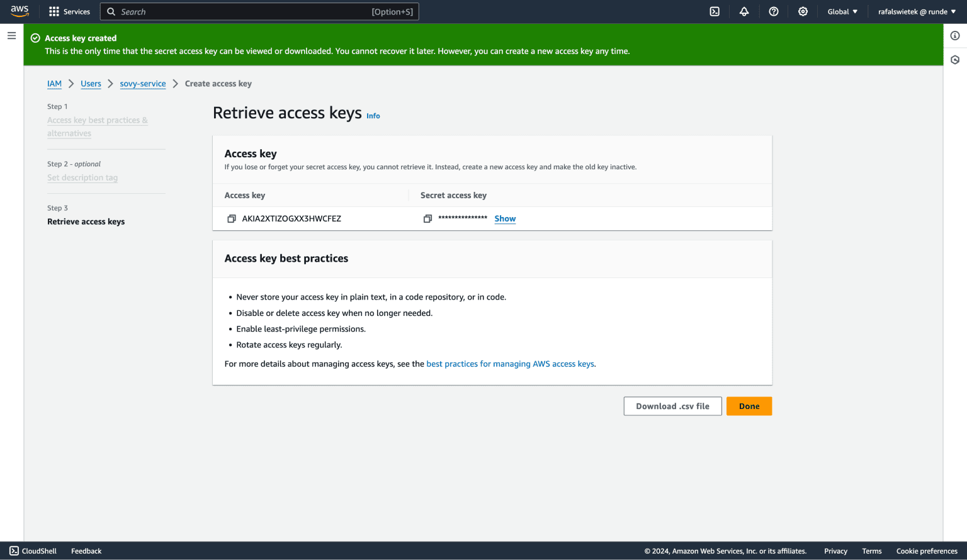Copy the secret access key
The image size is (967, 560).
(x=427, y=218)
